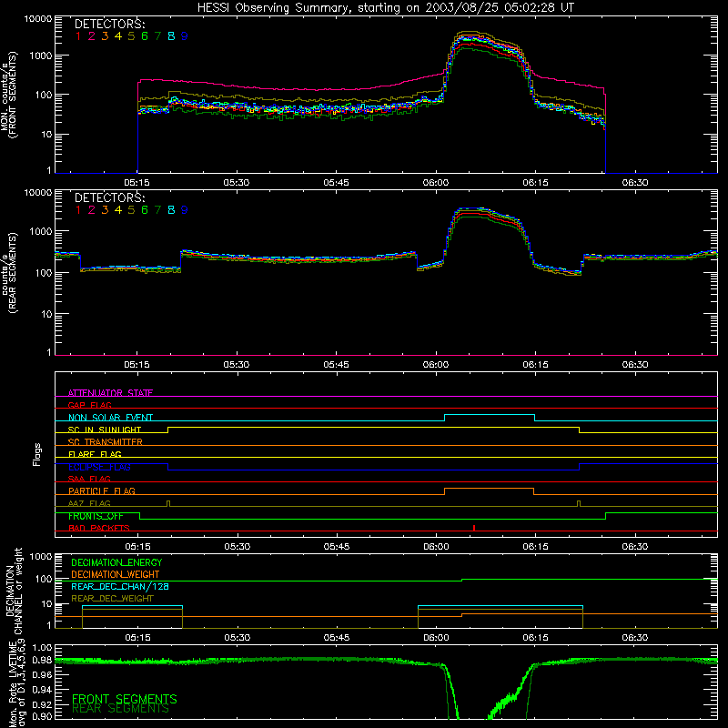The width and height of the screenshot is (728, 728).
Task: Select detector 5 in rear segments legend
Action: tap(131, 210)
